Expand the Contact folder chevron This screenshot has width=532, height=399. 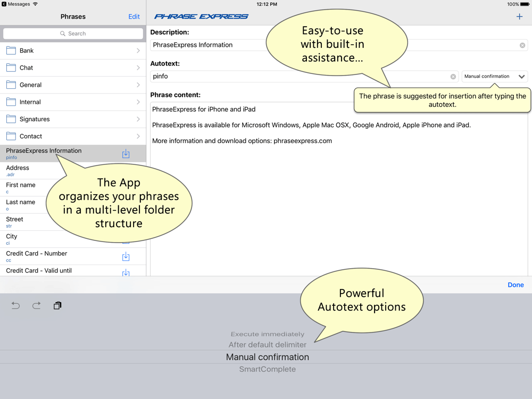[x=138, y=136]
